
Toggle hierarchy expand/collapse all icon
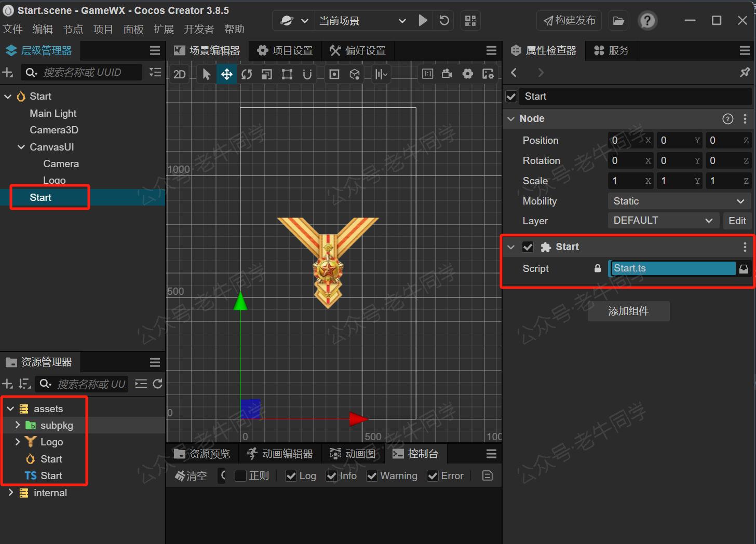[155, 72]
